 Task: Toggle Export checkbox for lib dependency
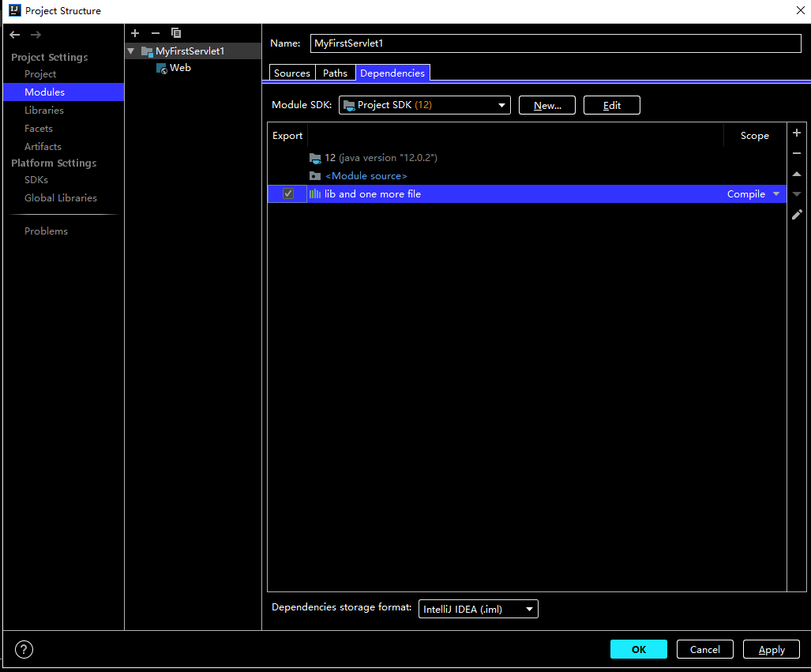tap(288, 193)
